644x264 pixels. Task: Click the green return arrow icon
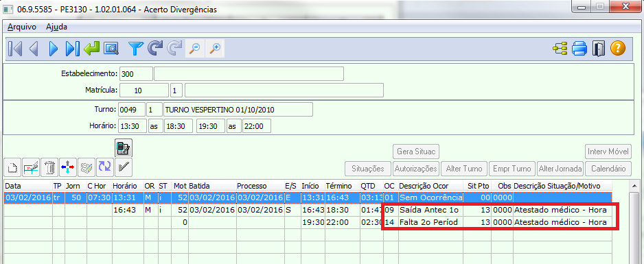point(91,49)
